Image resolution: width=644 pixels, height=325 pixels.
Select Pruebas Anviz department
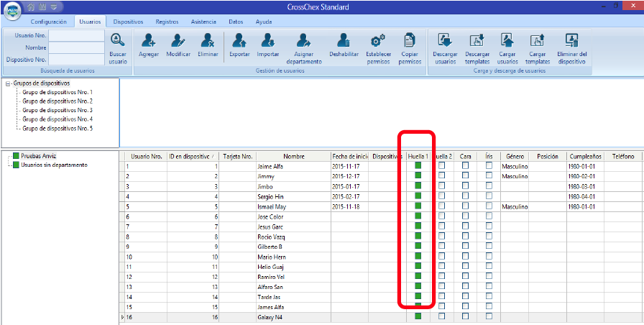coord(39,156)
